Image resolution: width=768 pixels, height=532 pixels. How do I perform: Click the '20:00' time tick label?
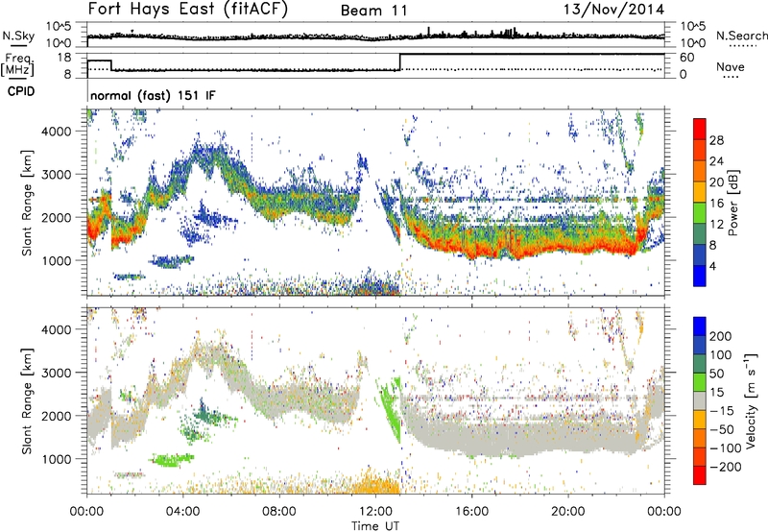[x=567, y=512]
